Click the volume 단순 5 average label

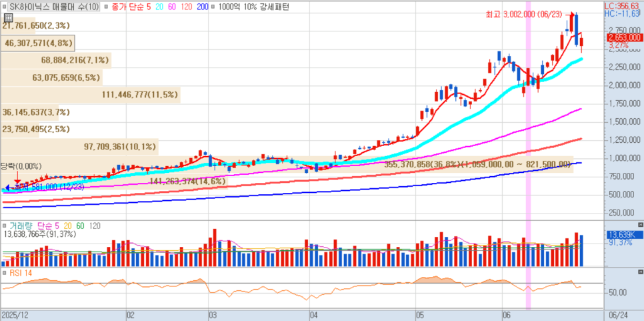(x=48, y=226)
